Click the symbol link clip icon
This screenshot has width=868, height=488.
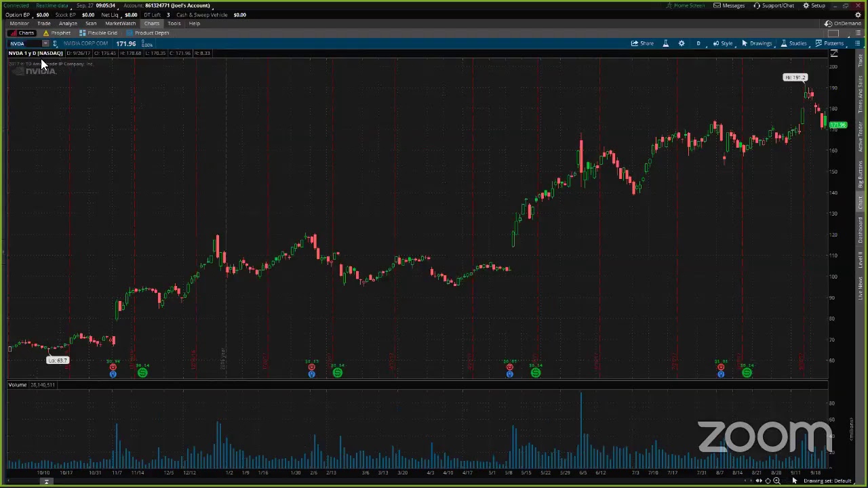[55, 43]
